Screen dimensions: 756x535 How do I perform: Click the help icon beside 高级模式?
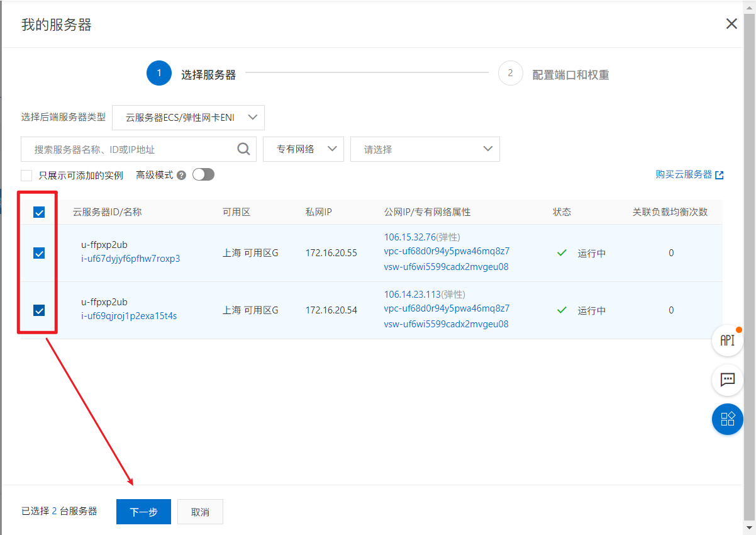(181, 175)
